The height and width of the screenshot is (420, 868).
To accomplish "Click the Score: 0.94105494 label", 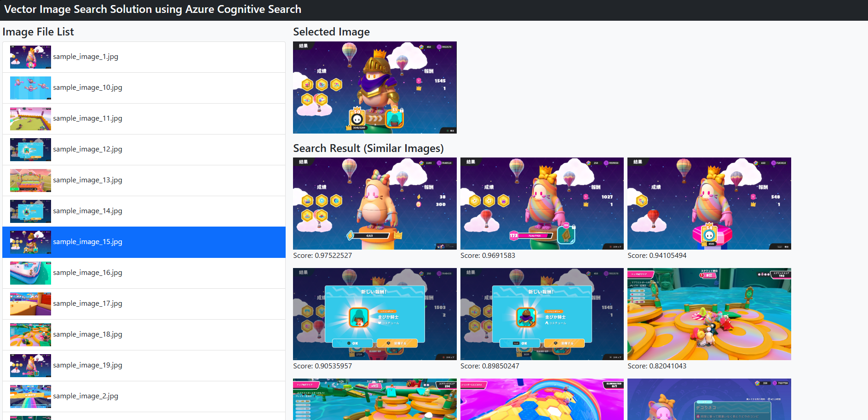I will (657, 256).
